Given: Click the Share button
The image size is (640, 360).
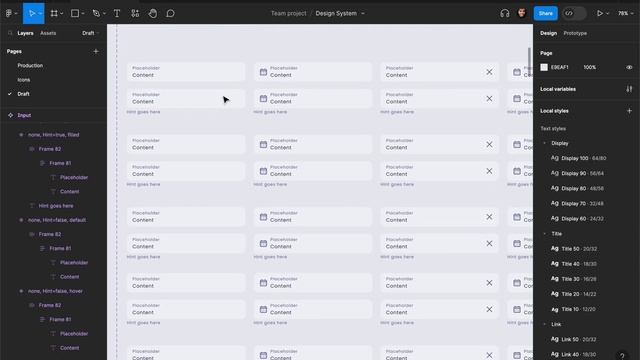Looking at the screenshot, I should click(545, 13).
